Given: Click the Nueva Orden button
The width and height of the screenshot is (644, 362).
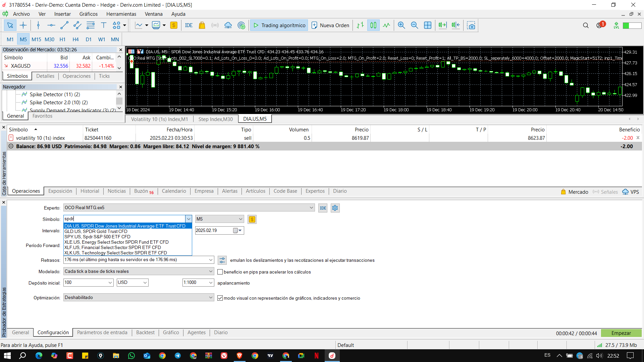Looking at the screenshot, I should 331,25.
